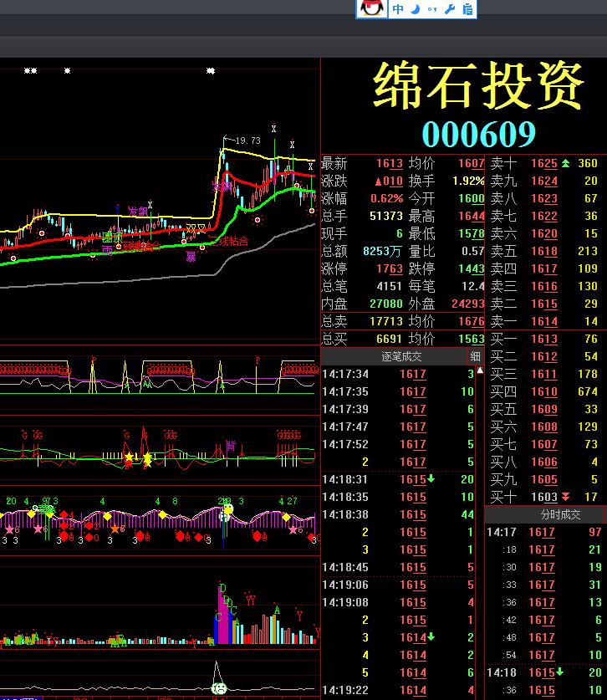The width and height of the screenshot is (607, 700).
Task: Click the 逐笔成交 panel header
Action: click(400, 356)
